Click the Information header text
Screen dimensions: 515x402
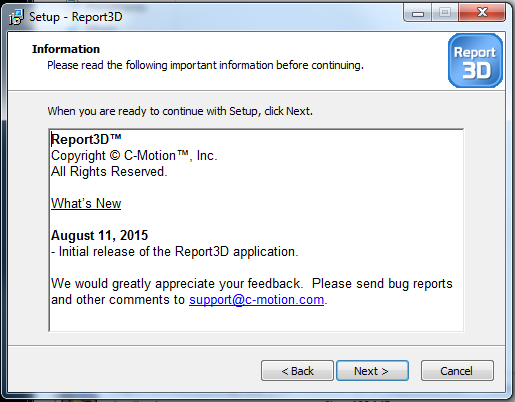[x=66, y=49]
